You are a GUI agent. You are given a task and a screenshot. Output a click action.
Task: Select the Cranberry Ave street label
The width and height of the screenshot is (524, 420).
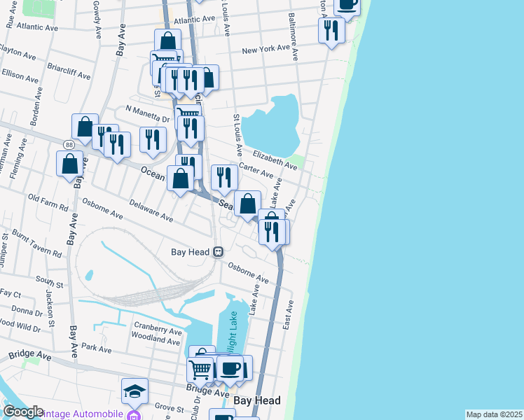click(x=158, y=328)
